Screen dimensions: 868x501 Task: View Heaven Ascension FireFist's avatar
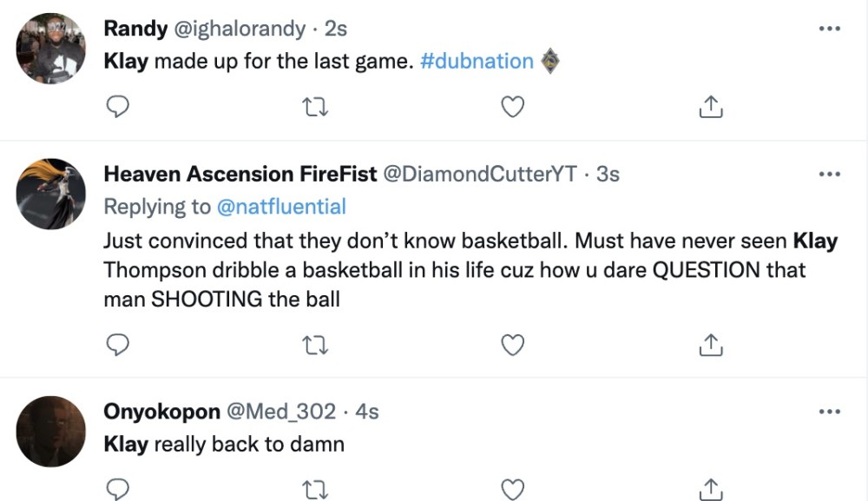pyautogui.click(x=51, y=194)
